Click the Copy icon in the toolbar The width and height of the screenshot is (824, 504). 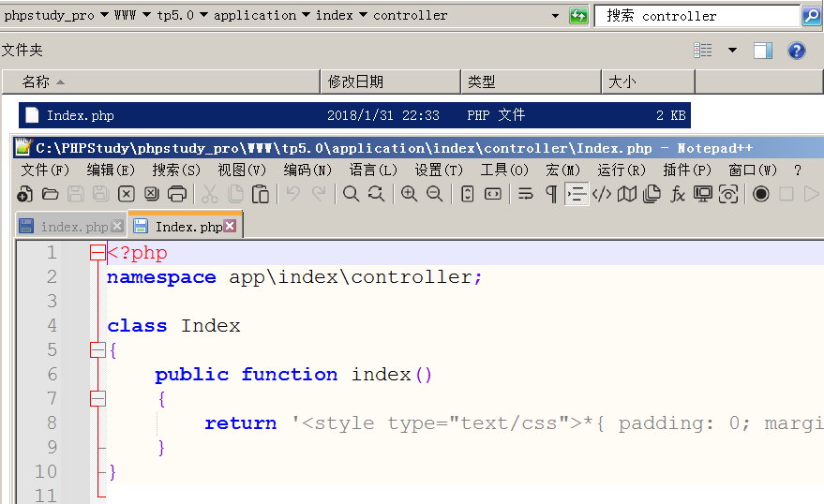point(235,194)
